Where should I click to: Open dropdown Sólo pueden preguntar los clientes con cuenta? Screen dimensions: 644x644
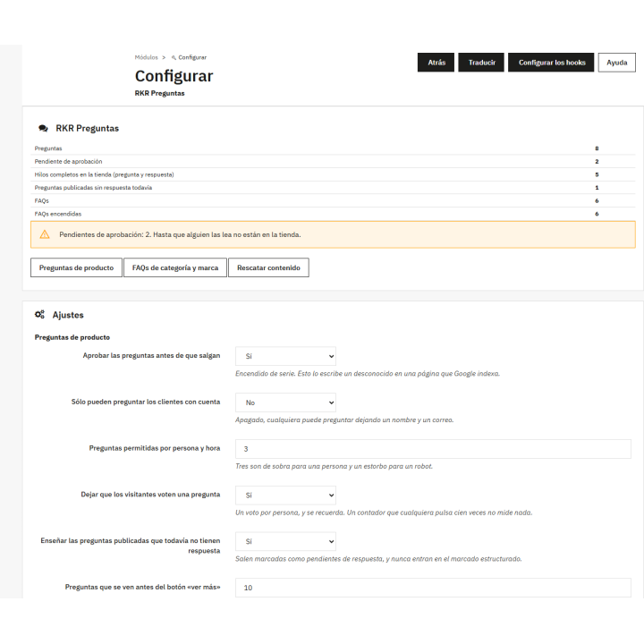(285, 402)
